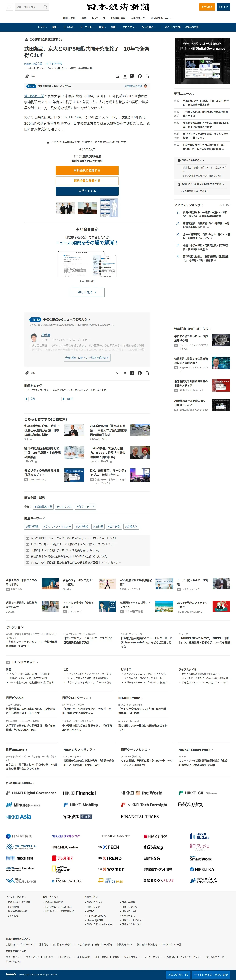The height and width of the screenshot is (980, 236).
Task: Open the テレ東BIZ logo link
Action: pyautogui.click(x=62, y=858)
